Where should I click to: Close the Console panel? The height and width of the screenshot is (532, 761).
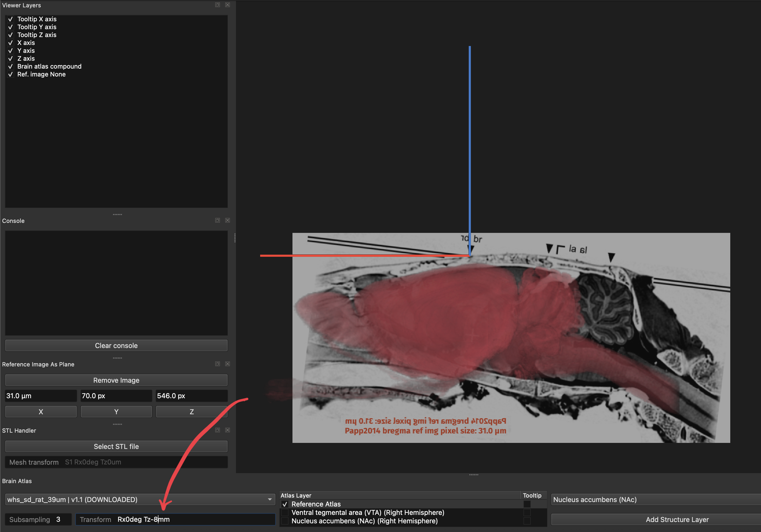[x=227, y=221]
